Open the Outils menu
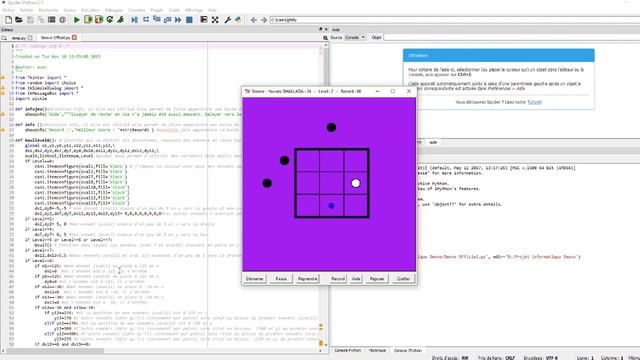This screenshot has width=640, height=360. 174,10
